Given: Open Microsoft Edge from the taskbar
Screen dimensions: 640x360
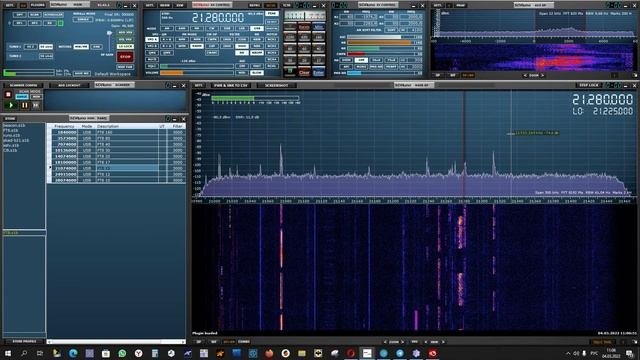Looking at the screenshot, I should click(x=73, y=353).
